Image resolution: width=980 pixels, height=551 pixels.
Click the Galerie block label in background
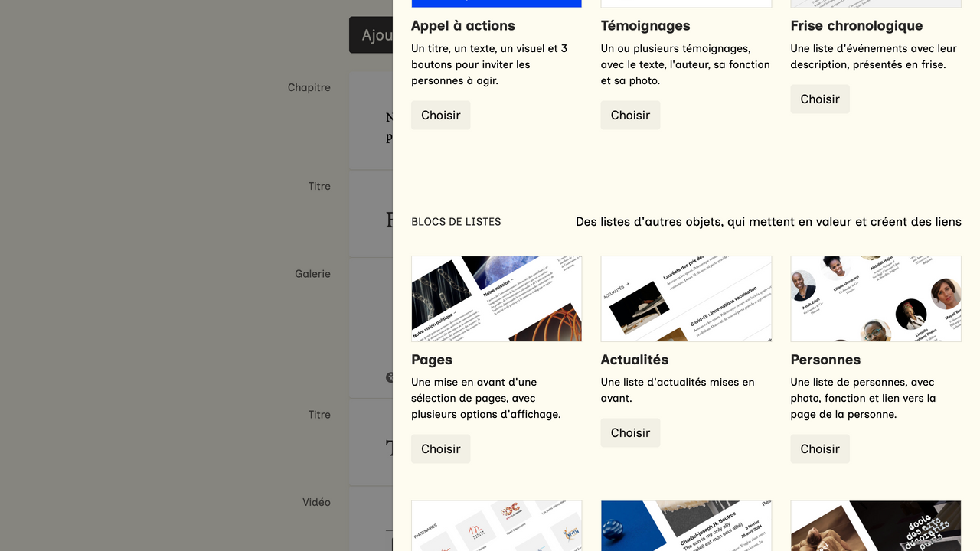point(312,273)
